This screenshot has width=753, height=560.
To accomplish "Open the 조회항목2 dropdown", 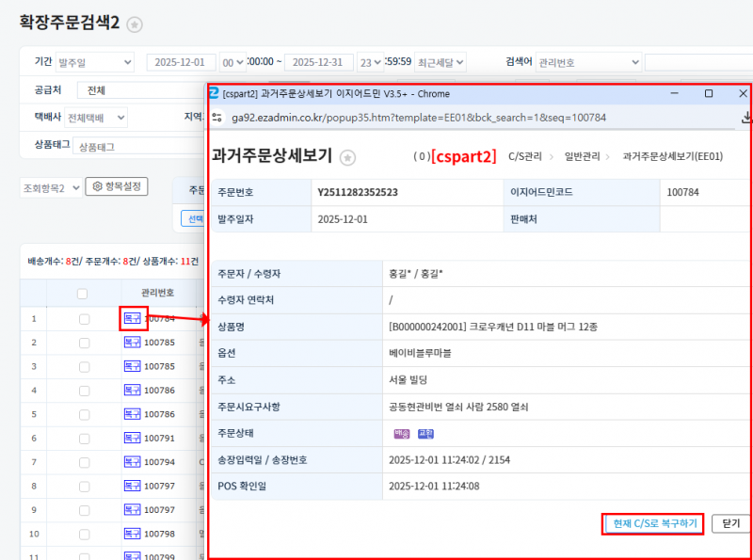I will point(51,188).
